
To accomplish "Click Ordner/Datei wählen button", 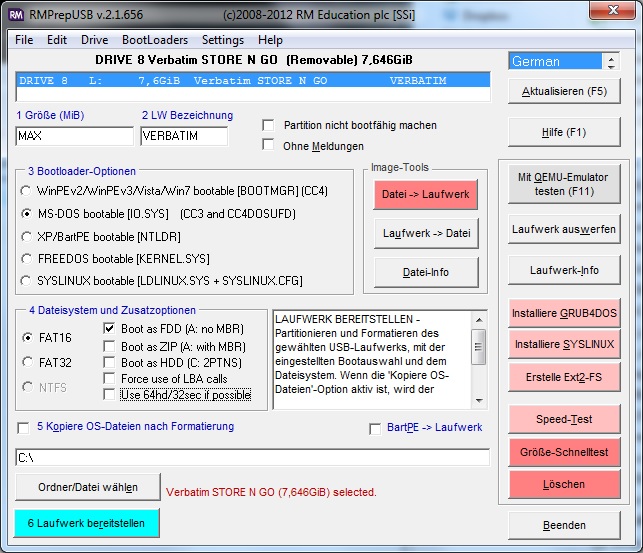I will (88, 487).
